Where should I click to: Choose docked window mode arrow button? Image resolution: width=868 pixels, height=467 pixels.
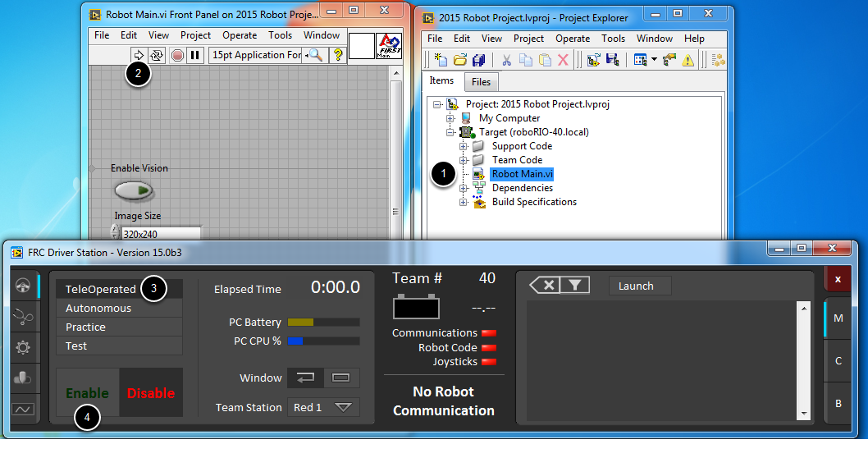tap(305, 378)
